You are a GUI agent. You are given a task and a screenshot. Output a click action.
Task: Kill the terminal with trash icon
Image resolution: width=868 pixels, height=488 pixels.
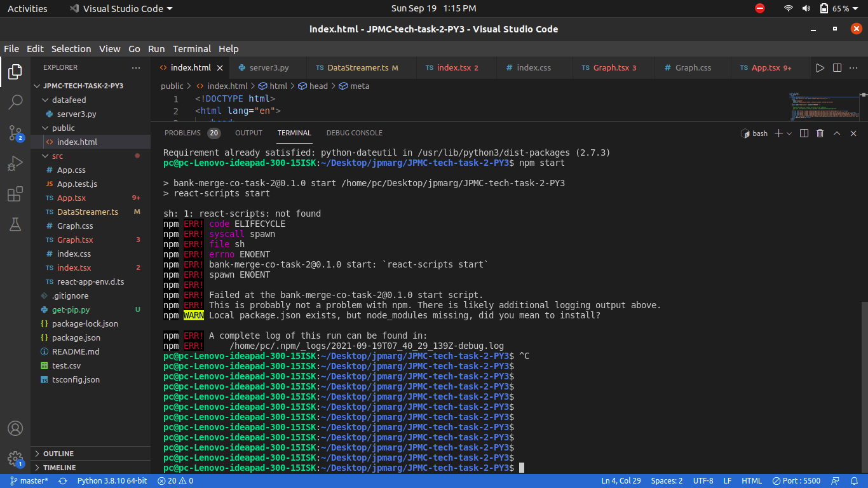coord(820,133)
